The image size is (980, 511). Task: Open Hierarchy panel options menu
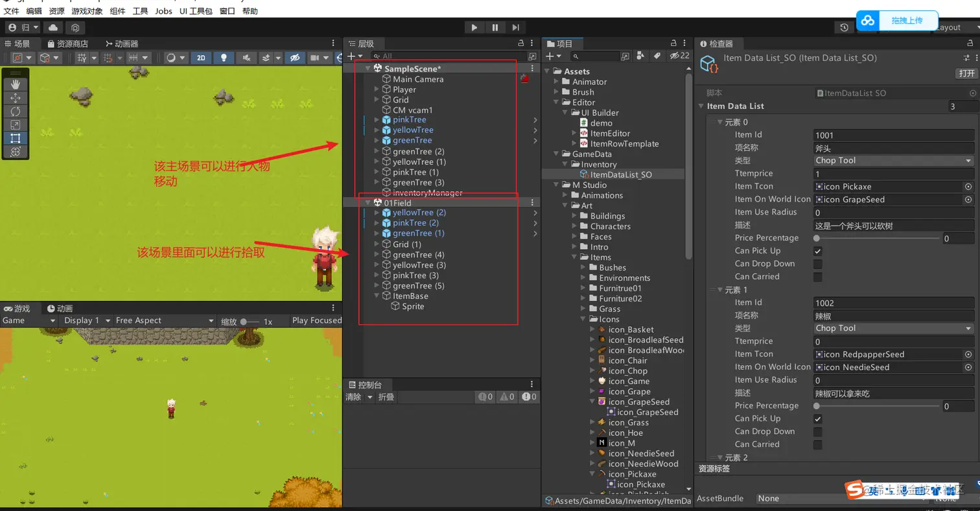[x=532, y=43]
